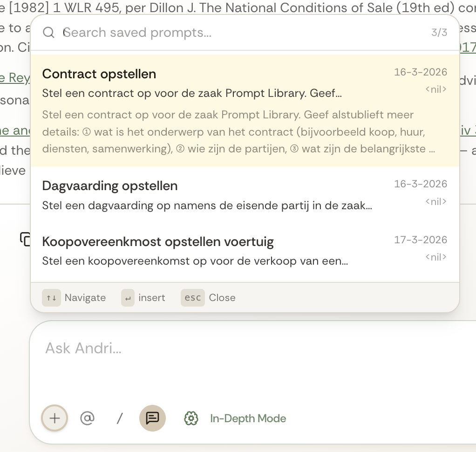476x452 pixels.
Task: Click the up-down arrows Navigate hint
Action: tap(51, 298)
